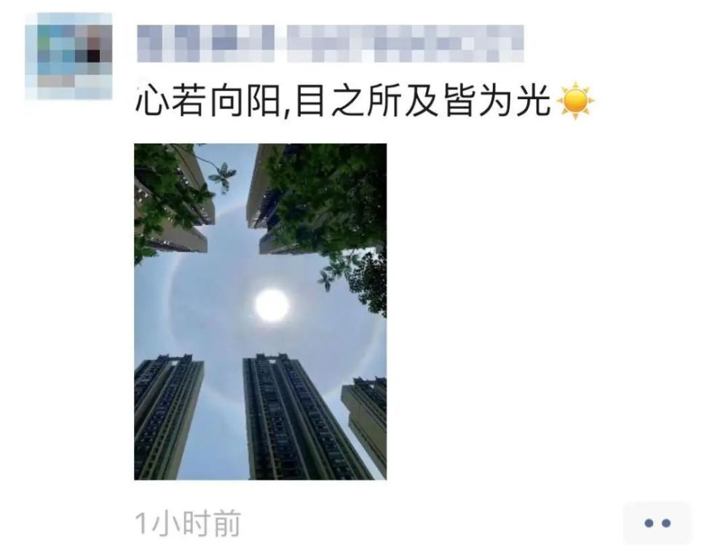
Task: Click the second blurred segment of the username
Action: click(x=405, y=44)
